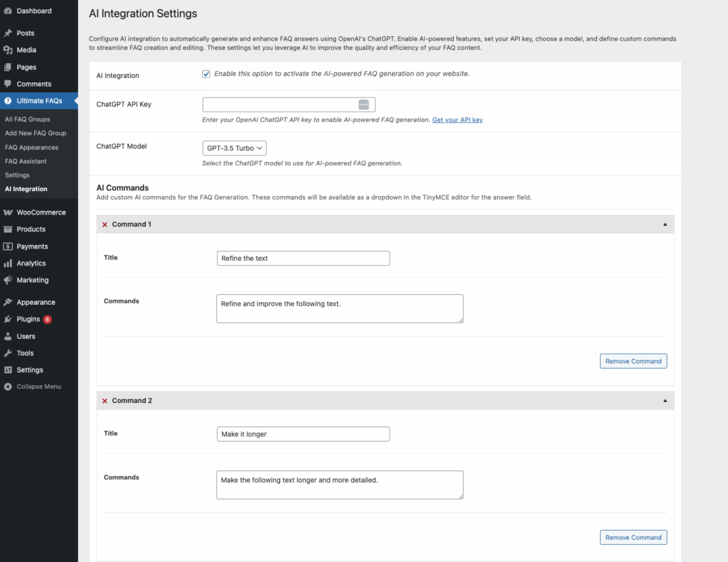Click the AI Integration Settings page heading
Viewport: 728px width, 562px height.
(x=143, y=13)
